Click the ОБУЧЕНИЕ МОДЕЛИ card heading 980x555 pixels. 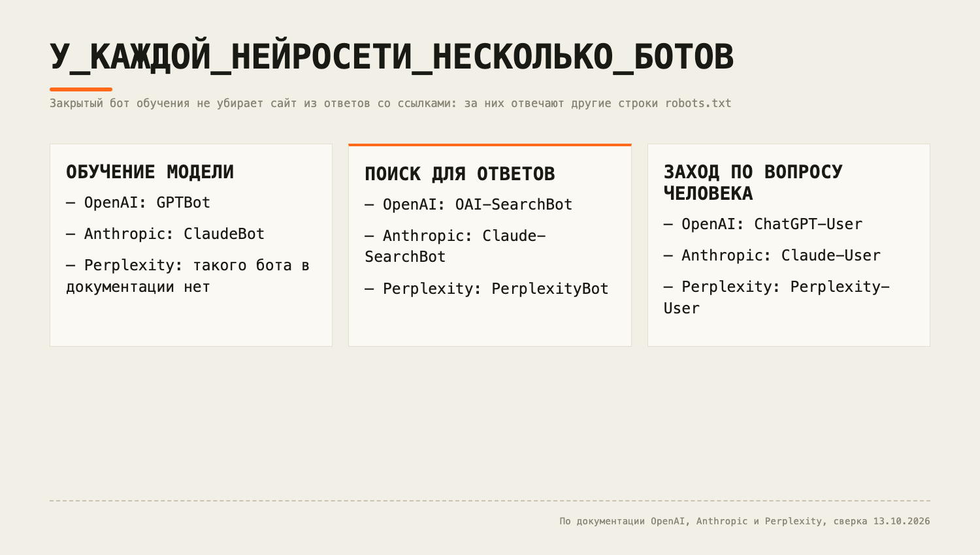(150, 172)
